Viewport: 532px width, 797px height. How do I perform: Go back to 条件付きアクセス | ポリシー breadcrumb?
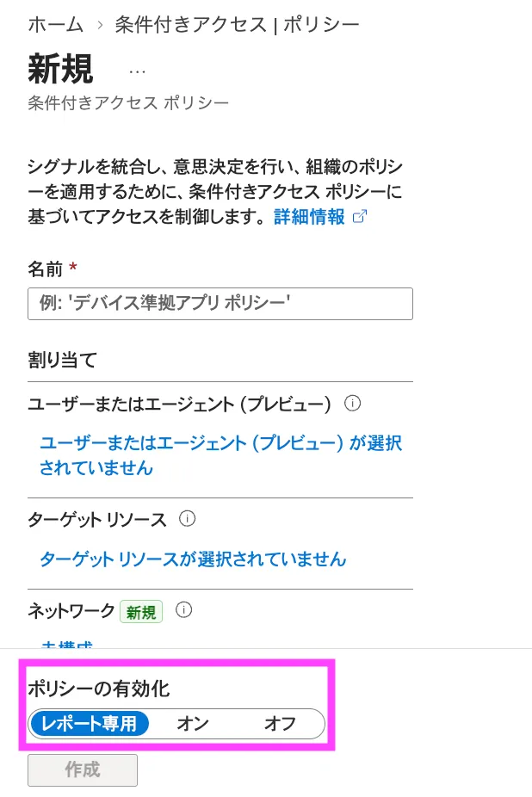pyautogui.click(x=237, y=24)
